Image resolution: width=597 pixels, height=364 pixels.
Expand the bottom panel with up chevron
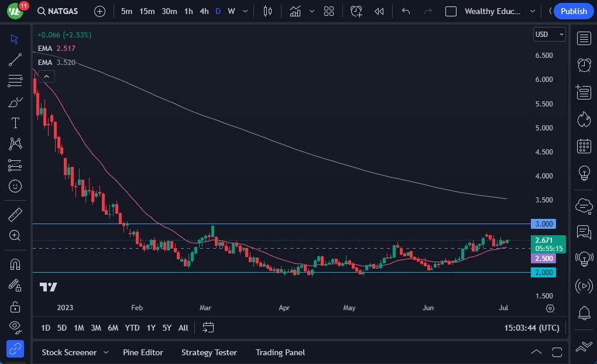tap(536, 352)
